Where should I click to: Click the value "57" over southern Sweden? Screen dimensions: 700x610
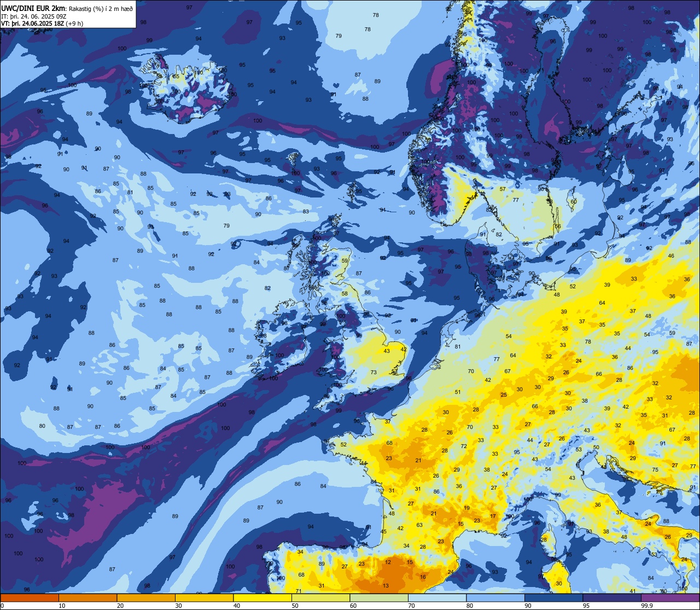coord(503,189)
